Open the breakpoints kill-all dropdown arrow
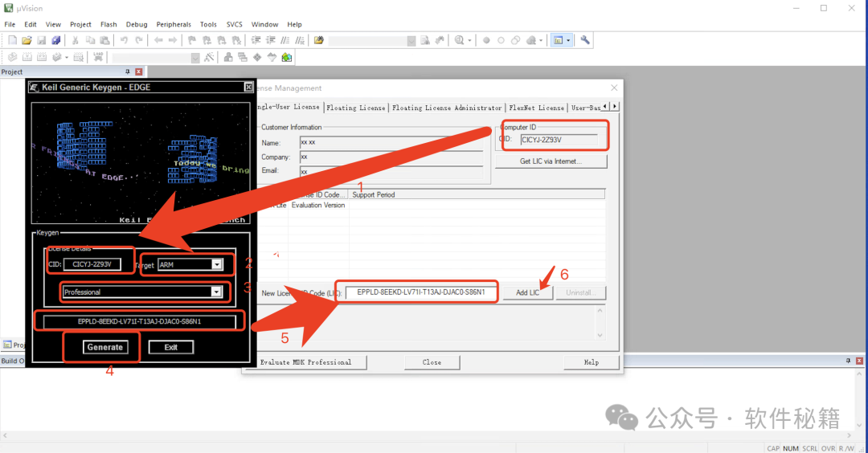Image resolution: width=868 pixels, height=453 pixels. (x=541, y=40)
